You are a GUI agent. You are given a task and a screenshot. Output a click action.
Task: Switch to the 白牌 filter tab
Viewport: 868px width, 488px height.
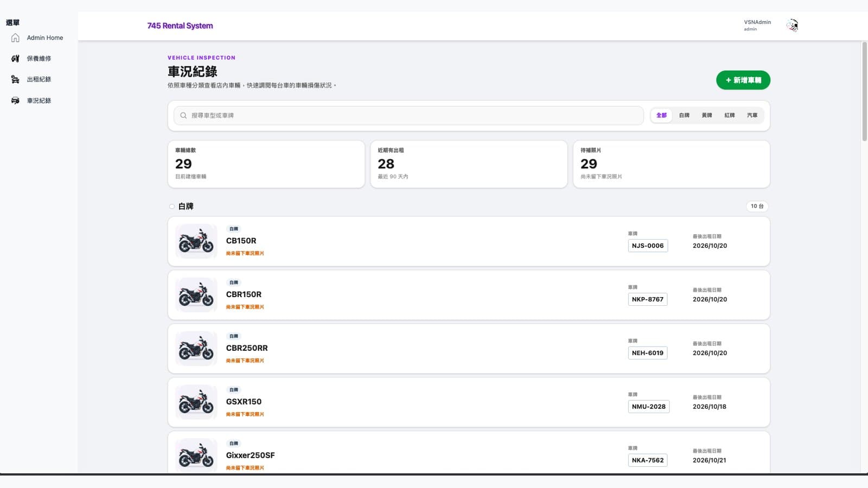(684, 115)
